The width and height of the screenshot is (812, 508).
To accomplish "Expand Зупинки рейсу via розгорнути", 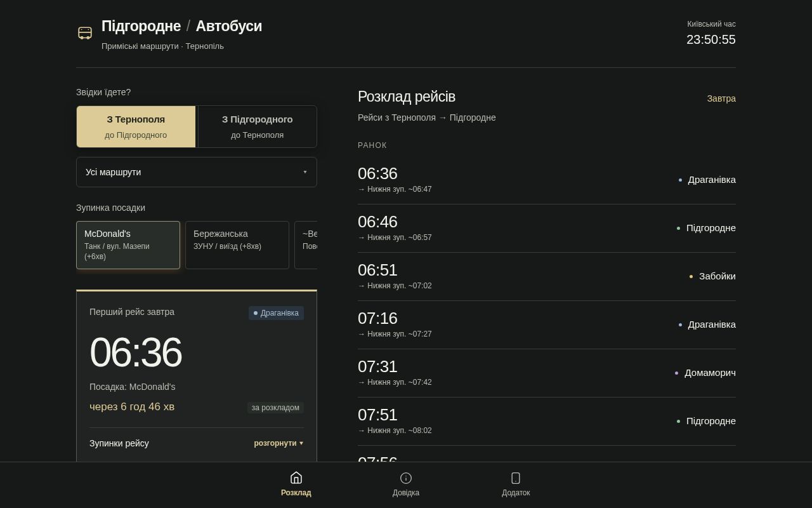I will 278,443.
